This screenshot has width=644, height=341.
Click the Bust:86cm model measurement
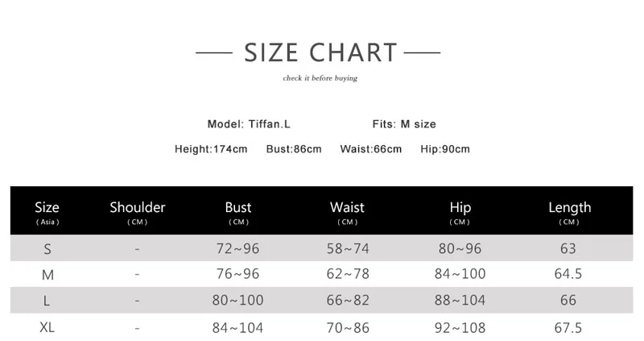coord(294,149)
